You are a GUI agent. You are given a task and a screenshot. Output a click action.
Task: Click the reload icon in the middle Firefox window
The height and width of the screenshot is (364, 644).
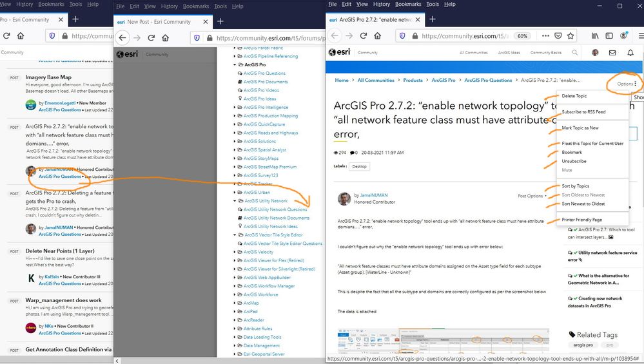coord(151,38)
